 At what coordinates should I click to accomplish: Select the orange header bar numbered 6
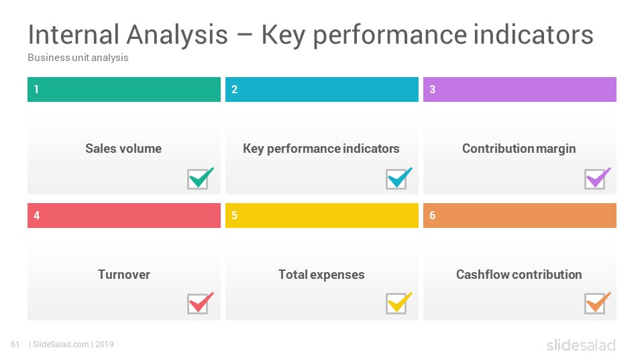pyautogui.click(x=520, y=215)
